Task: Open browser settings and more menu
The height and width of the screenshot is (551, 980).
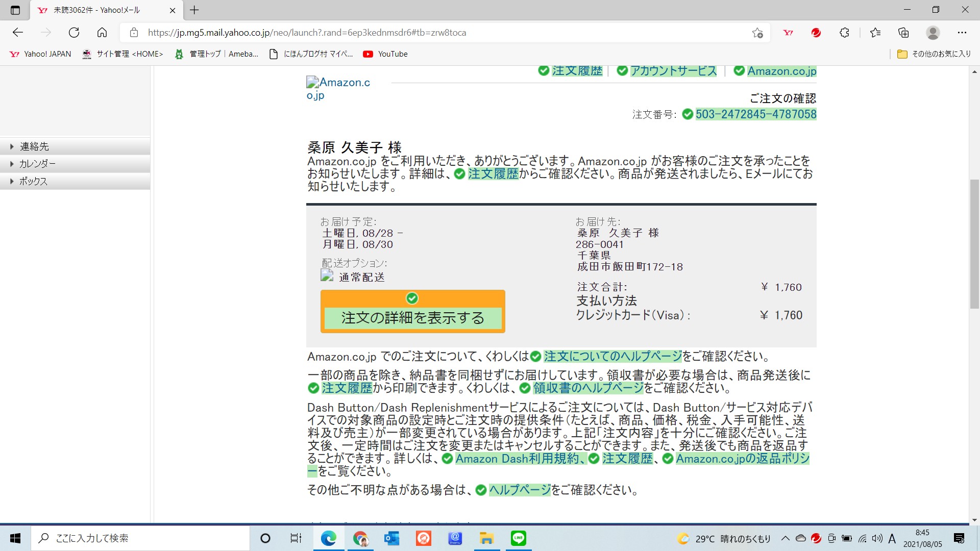Action: 962,33
